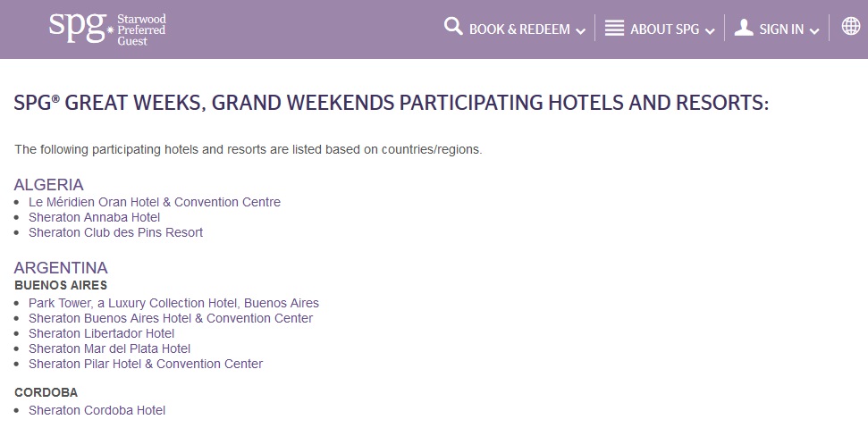Expand the About SPG chevron
The width and height of the screenshot is (868, 428).
click(710, 31)
